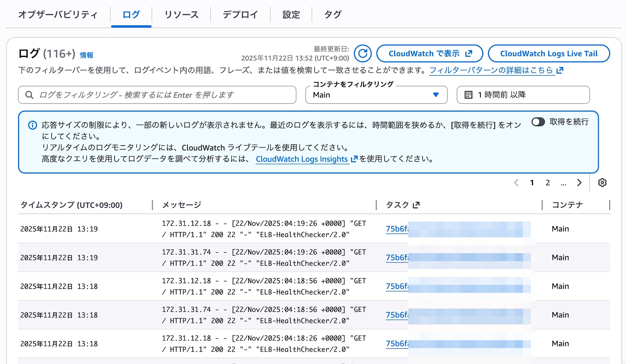The height and width of the screenshot is (364, 626).
Task: Open the コンテナをフィルタリング dropdown
Action: tap(435, 95)
